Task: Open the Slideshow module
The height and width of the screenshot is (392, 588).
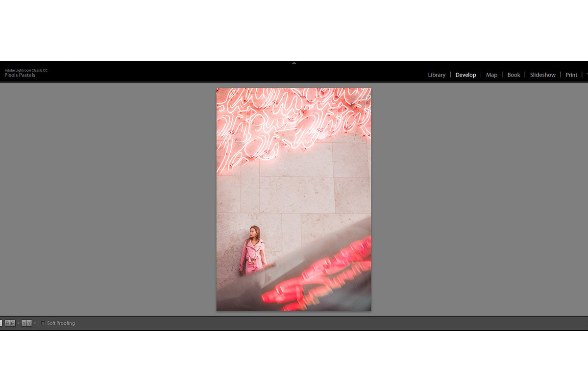Action: click(542, 75)
